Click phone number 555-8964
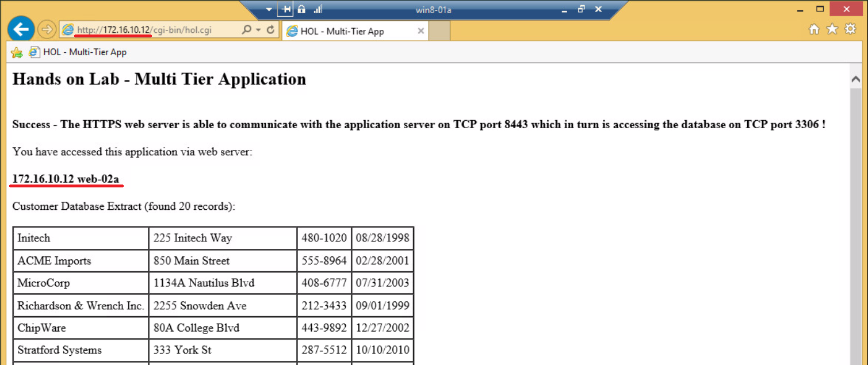The width and height of the screenshot is (868, 365). 324,261
